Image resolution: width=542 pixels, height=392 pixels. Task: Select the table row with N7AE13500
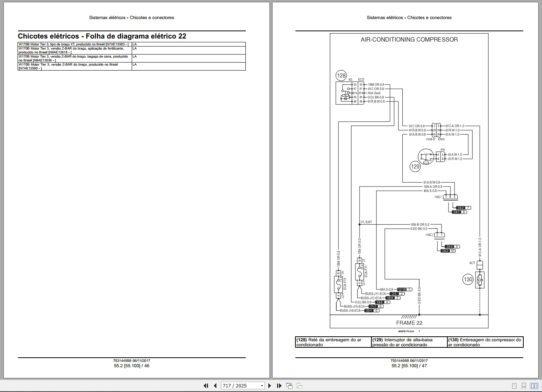coord(132,66)
